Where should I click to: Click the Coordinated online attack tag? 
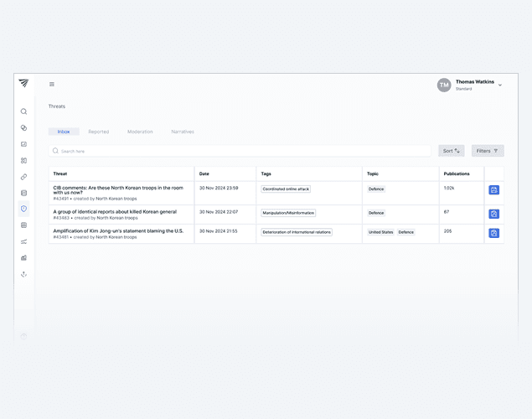coord(286,189)
